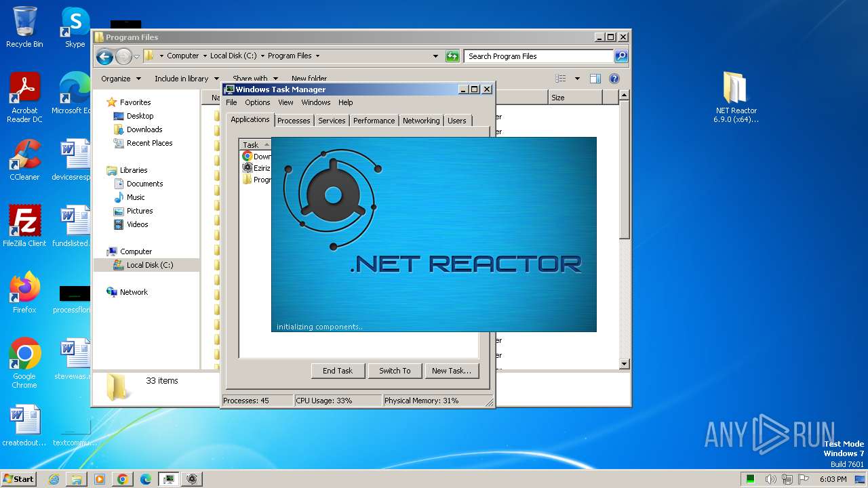
Task: Open the File menu in Task Manager
Action: [231, 102]
